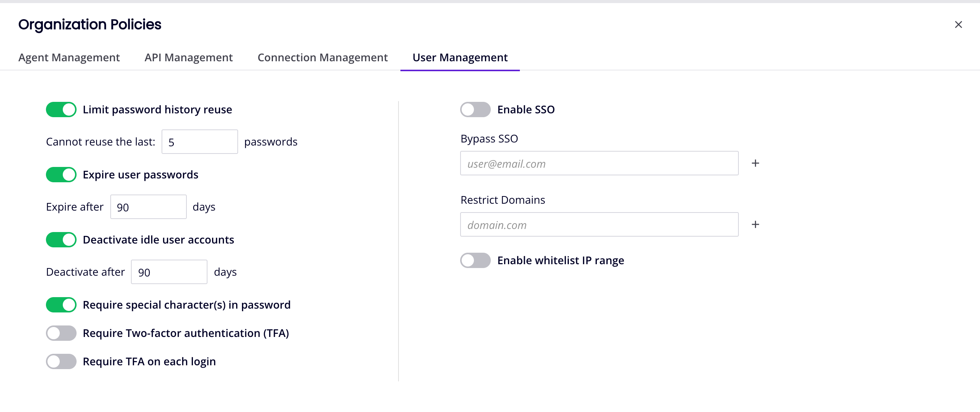Focus the Restrict Domains input field
Image resolution: width=980 pixels, height=412 pixels.
(x=599, y=224)
